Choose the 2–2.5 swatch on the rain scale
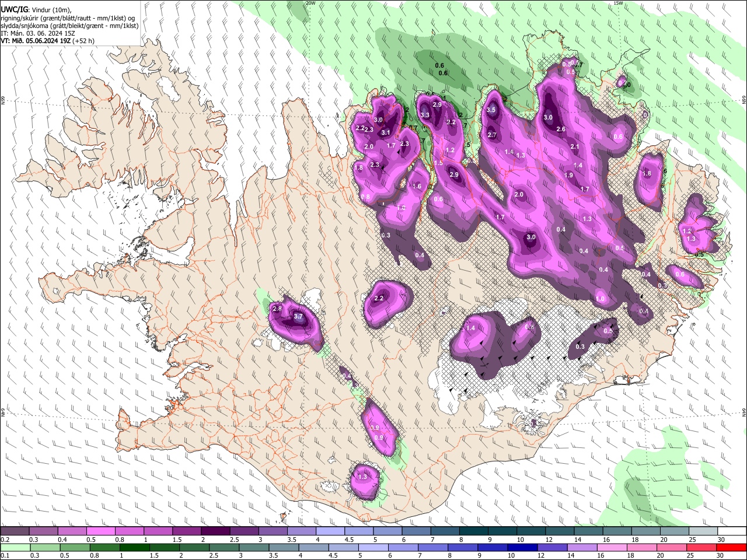 coord(193,547)
